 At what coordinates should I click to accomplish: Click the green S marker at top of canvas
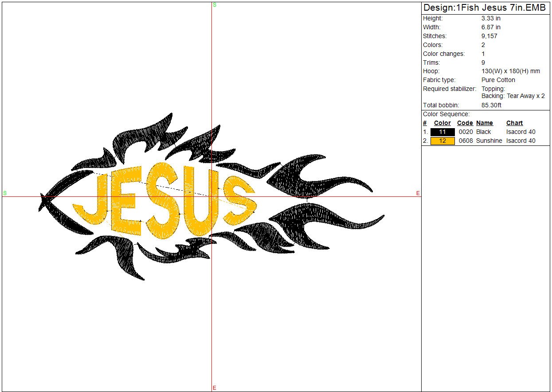[x=215, y=5]
